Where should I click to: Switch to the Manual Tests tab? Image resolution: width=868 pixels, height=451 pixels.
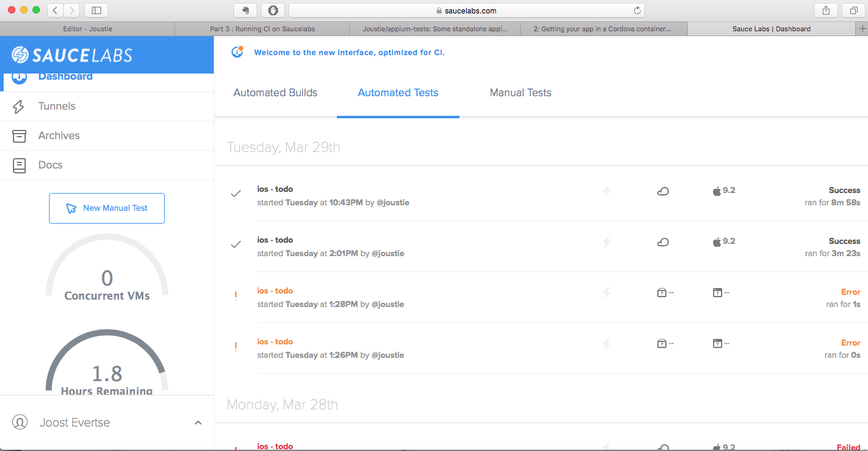[x=520, y=93]
